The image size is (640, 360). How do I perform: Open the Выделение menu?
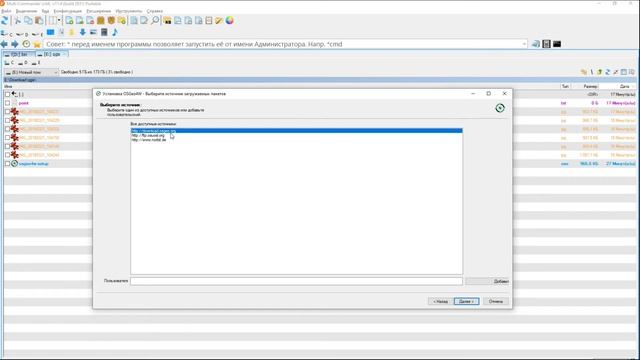(x=26, y=11)
